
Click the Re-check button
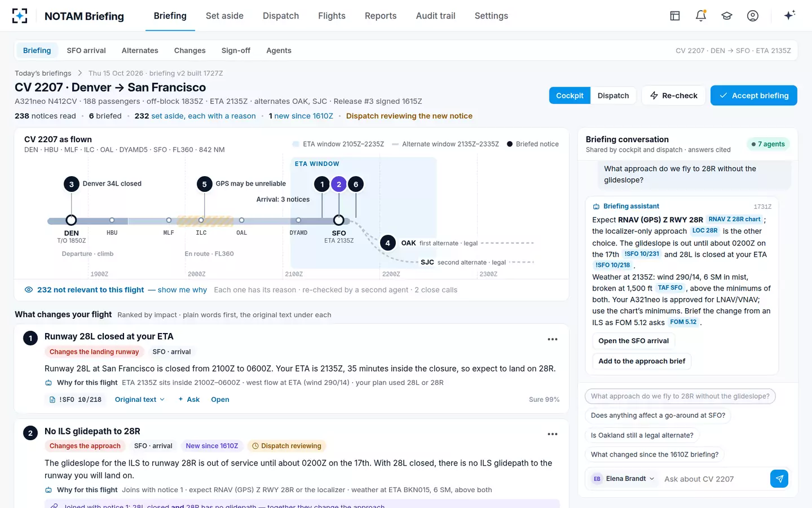[673, 95]
